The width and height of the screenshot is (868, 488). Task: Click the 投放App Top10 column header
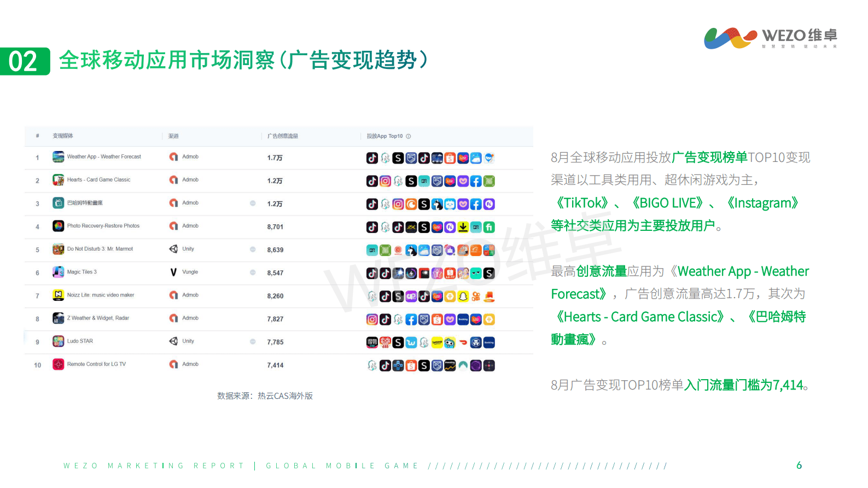click(x=385, y=136)
